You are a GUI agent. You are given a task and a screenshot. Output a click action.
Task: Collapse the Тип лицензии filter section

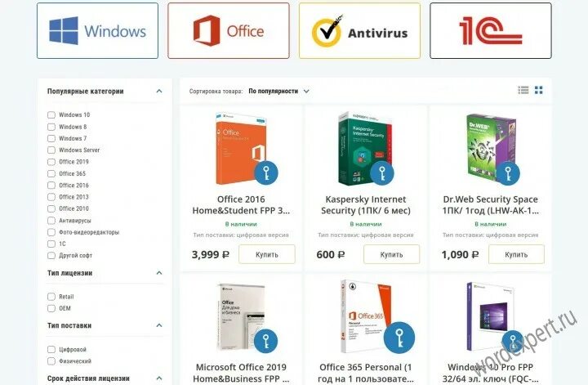pos(159,273)
